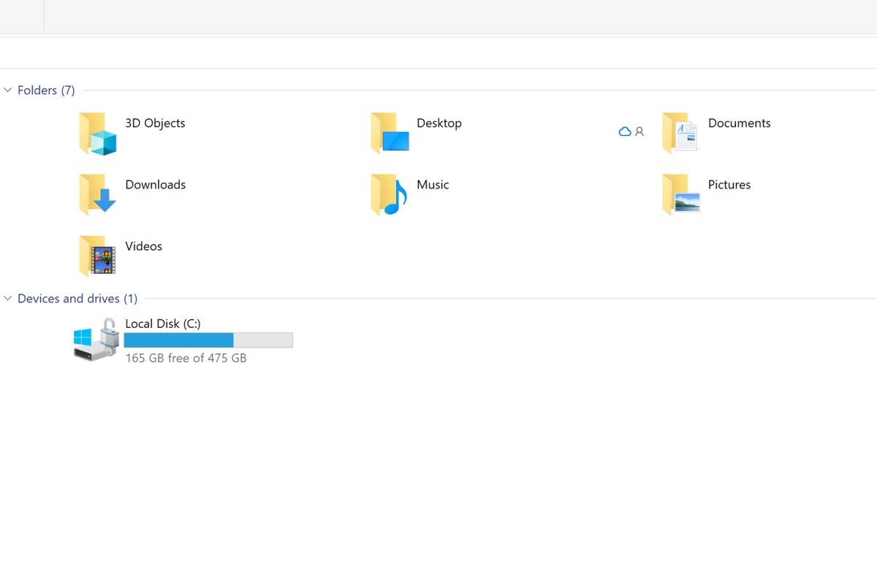877x588 pixels.
Task: Select the "Videos" label
Action: click(x=144, y=246)
